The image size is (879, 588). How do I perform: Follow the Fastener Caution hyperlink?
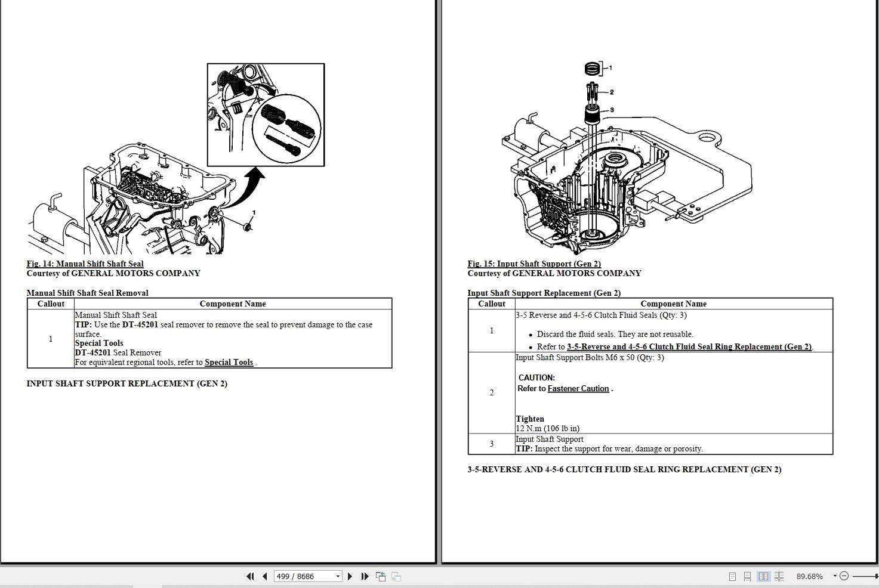[578, 388]
